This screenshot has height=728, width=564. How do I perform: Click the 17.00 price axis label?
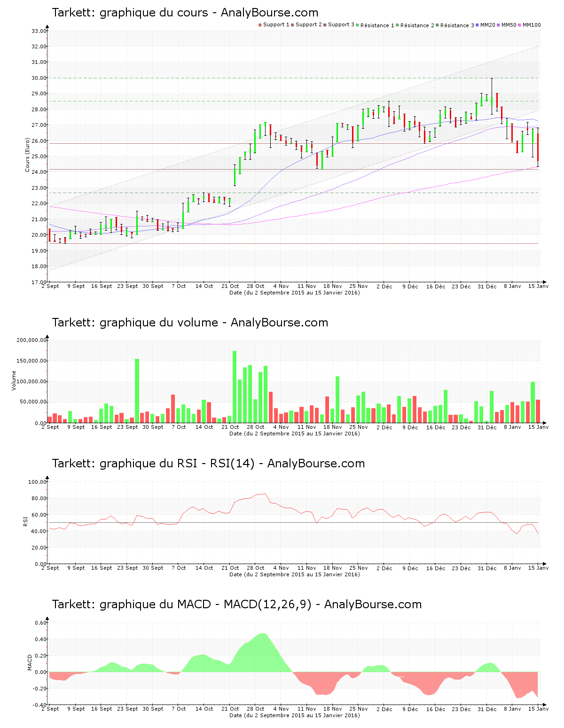click(39, 282)
